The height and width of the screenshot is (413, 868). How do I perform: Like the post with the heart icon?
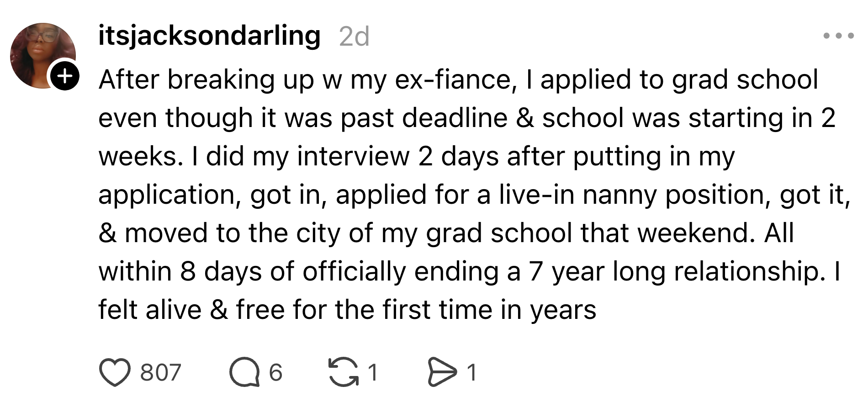[x=115, y=372]
